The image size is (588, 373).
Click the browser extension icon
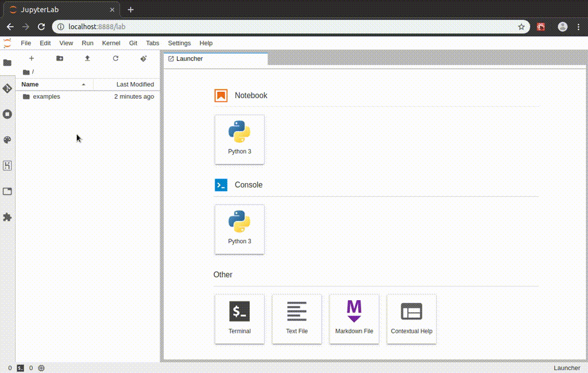coord(541,26)
